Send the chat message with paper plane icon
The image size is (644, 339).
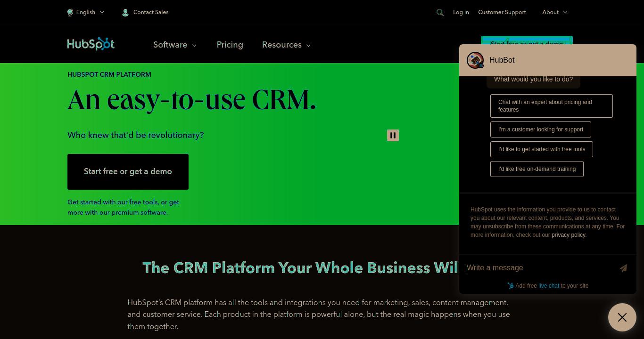(623, 268)
